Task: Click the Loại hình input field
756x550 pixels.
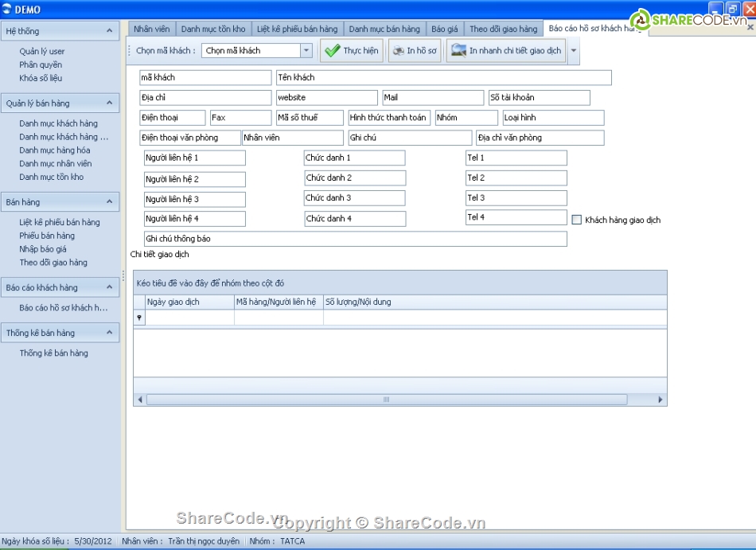Action: click(x=553, y=118)
